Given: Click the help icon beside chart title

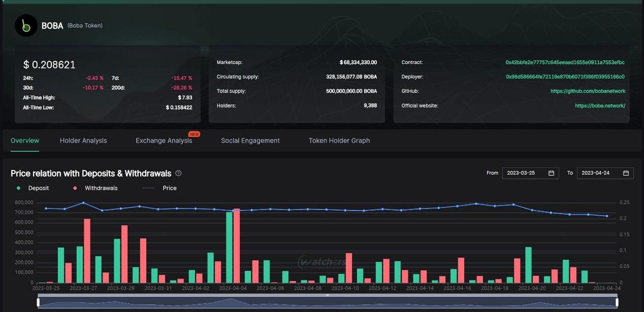Looking at the screenshot, I should pos(178,173).
